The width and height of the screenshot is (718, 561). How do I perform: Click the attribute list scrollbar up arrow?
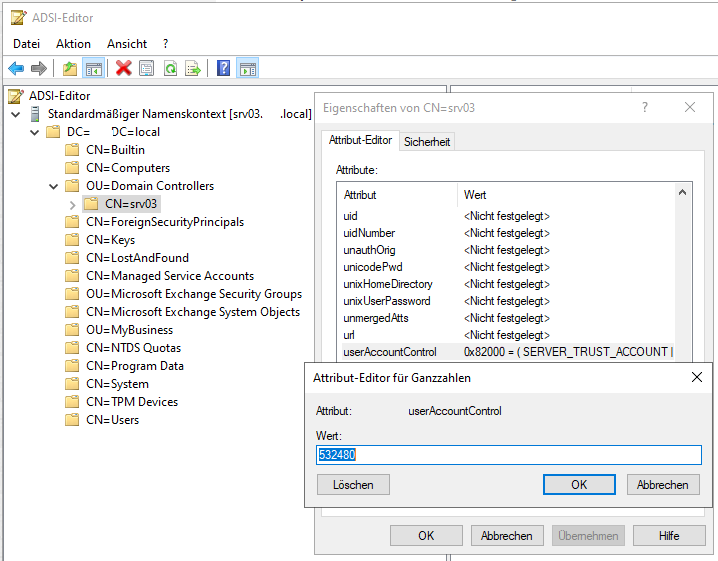pyautogui.click(x=683, y=194)
